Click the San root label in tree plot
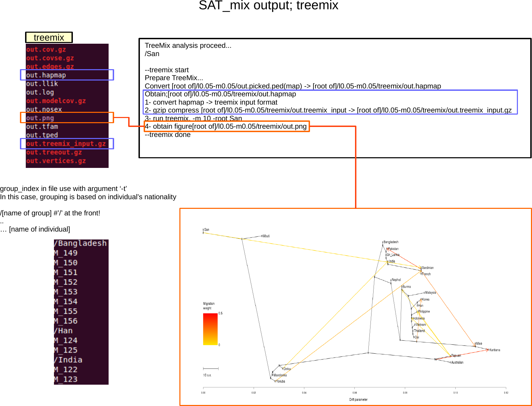The width and height of the screenshot is (532, 406). [207, 229]
